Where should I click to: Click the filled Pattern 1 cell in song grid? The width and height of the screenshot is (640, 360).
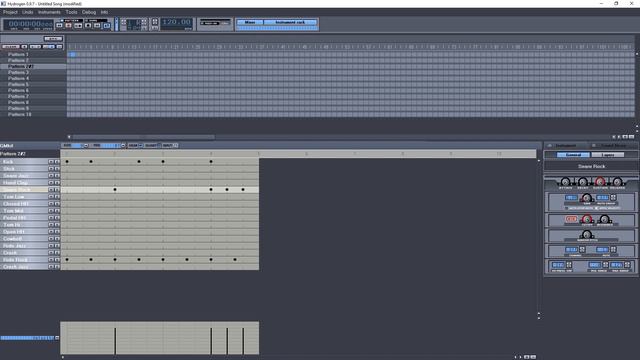click(72, 54)
